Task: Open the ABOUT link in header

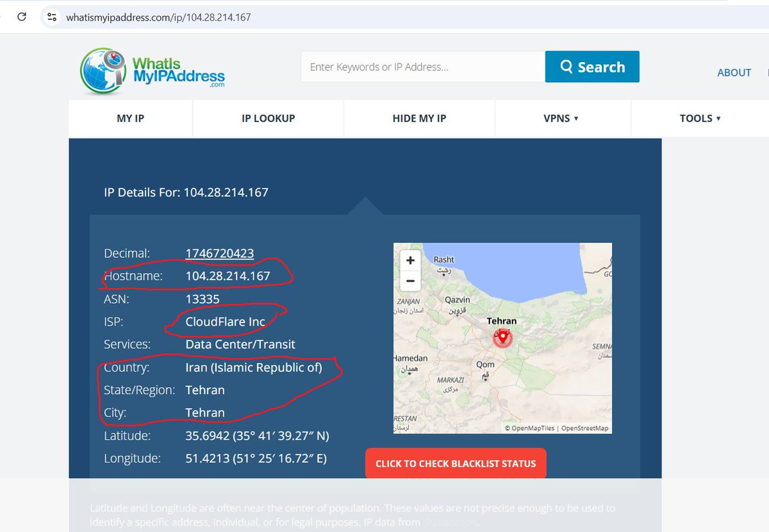Action: click(x=734, y=72)
